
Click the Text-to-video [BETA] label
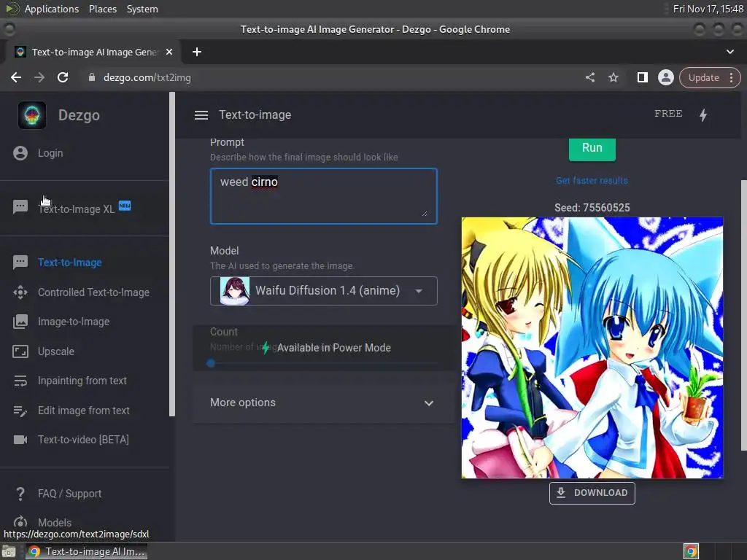pyautogui.click(x=83, y=440)
